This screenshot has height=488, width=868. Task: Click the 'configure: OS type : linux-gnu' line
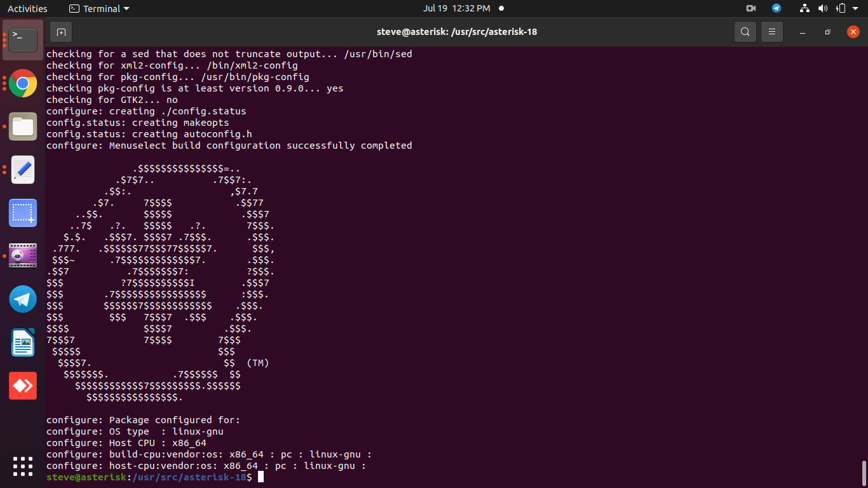135,431
